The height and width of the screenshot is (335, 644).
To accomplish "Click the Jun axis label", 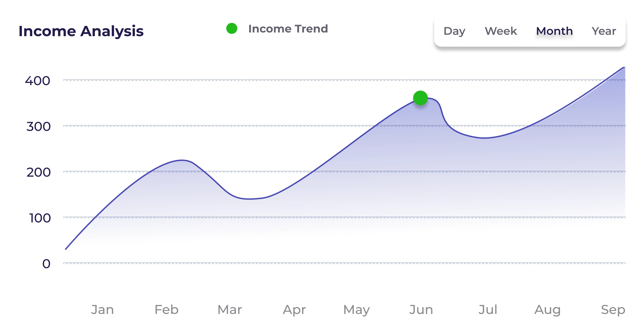I will point(421,310).
